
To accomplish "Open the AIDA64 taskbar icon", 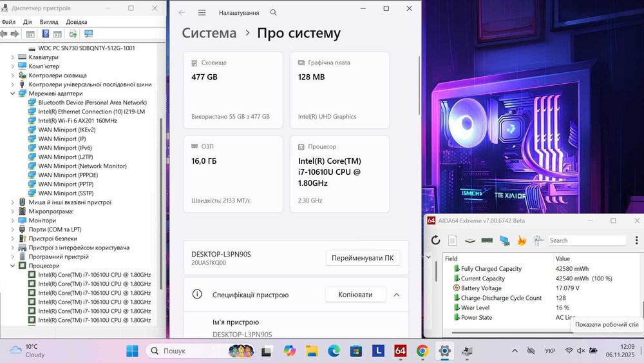I will point(401,351).
